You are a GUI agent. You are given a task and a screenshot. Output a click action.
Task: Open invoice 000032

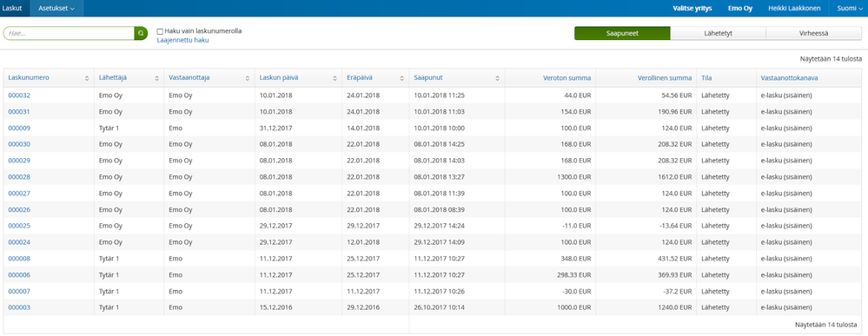coord(19,96)
